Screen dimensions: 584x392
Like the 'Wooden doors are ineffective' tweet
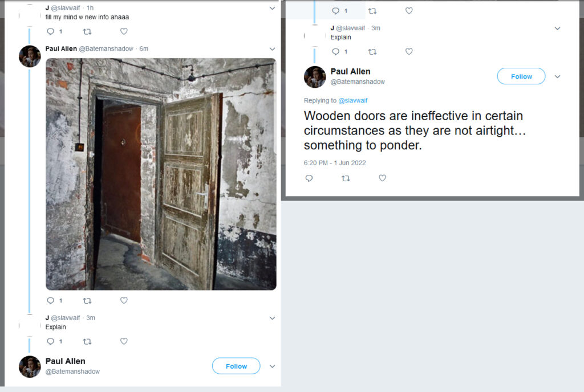383,178
